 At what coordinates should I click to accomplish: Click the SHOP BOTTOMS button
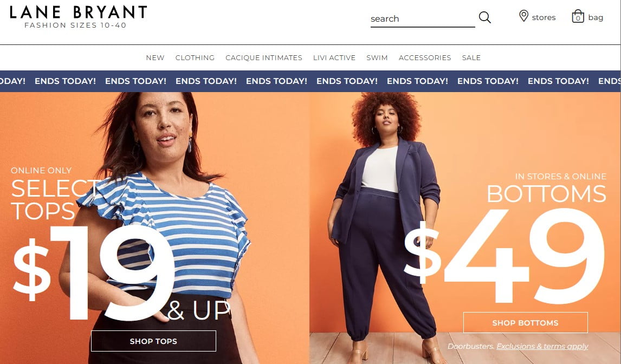pyautogui.click(x=526, y=323)
